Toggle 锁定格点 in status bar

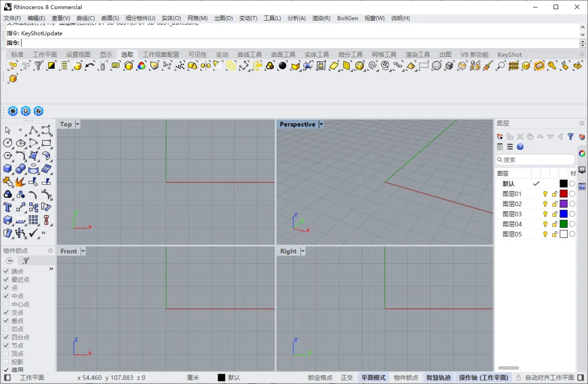pyautogui.click(x=320, y=378)
